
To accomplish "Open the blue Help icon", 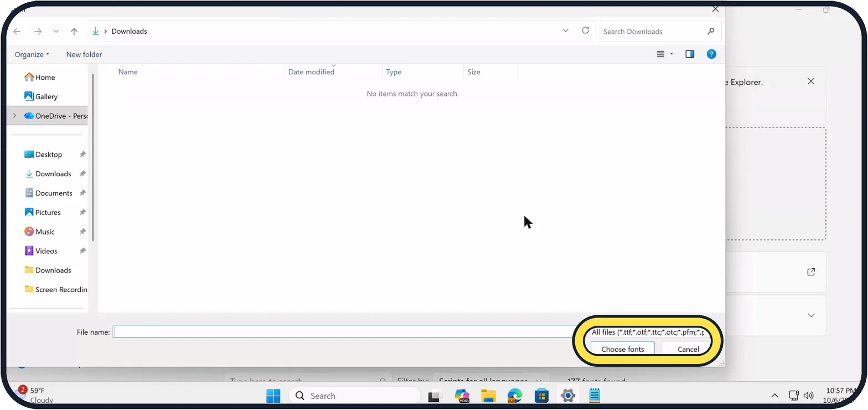I will click(712, 54).
